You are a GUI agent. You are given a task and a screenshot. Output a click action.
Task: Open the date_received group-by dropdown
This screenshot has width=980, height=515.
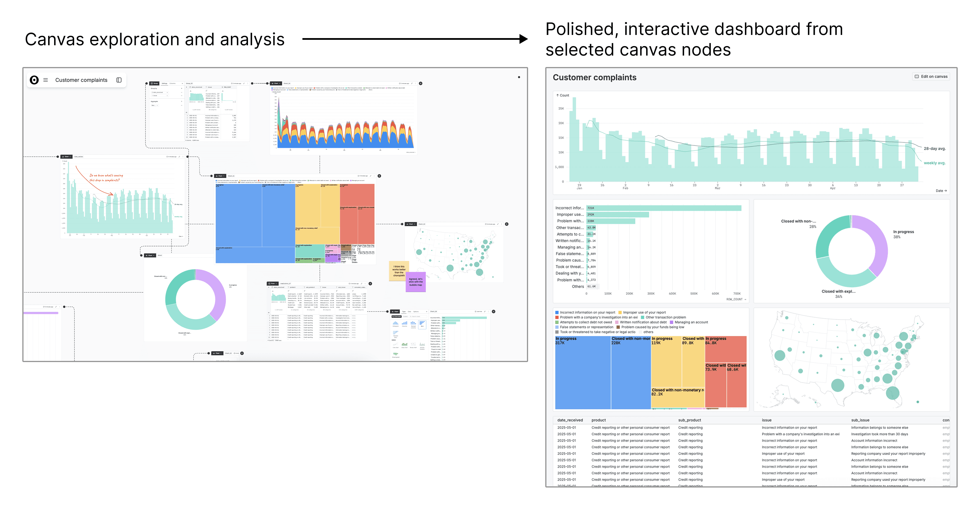[x=168, y=93]
